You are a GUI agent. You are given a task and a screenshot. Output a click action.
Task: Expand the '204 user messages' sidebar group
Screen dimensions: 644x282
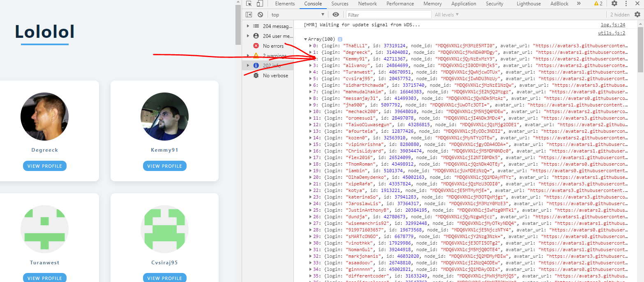coord(248,36)
